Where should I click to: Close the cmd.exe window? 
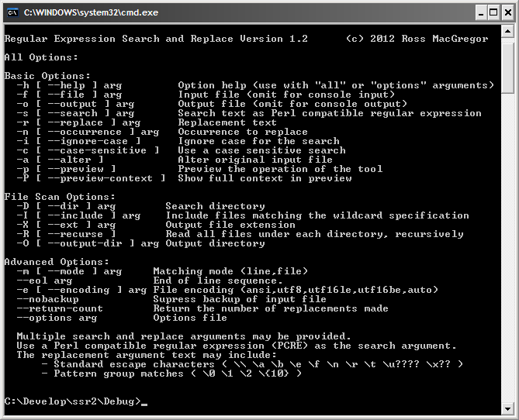tap(508, 13)
